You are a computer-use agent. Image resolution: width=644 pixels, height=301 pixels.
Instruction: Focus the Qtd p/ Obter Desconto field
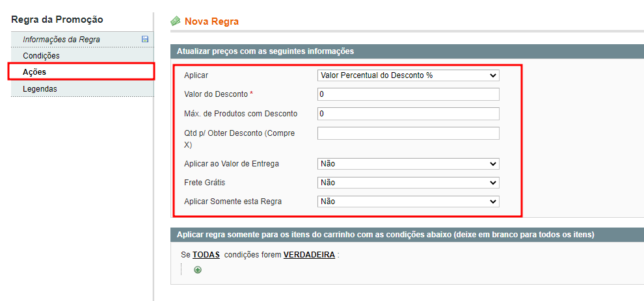[409, 133]
